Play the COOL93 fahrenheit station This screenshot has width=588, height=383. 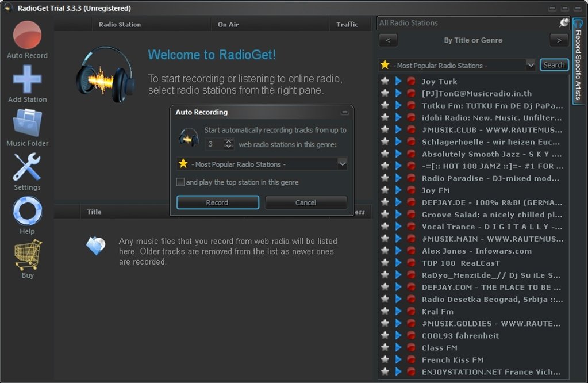(x=398, y=335)
